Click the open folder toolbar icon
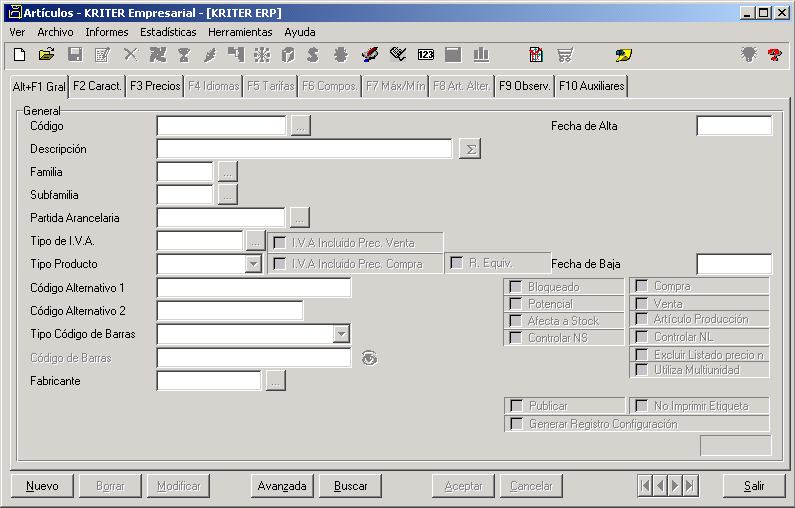 47,54
